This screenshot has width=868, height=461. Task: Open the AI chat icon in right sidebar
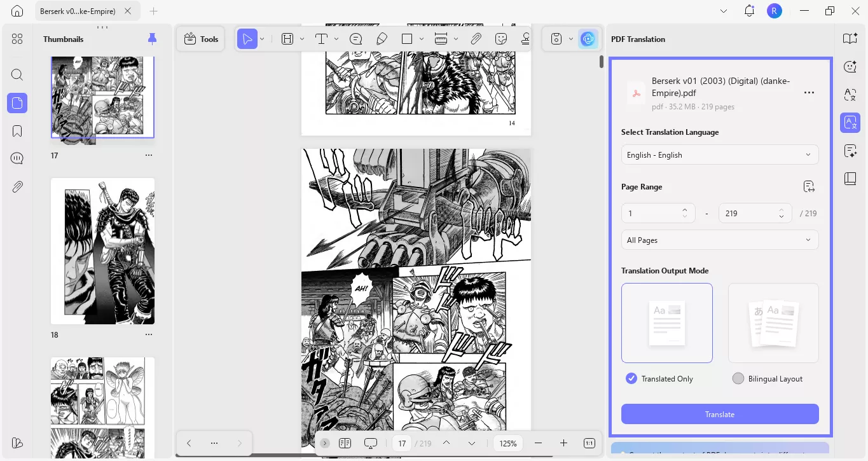coord(850,67)
